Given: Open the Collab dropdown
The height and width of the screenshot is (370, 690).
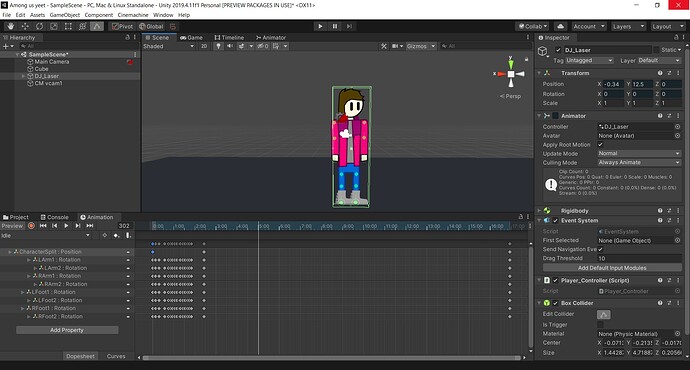Looking at the screenshot, I should coord(532,26).
